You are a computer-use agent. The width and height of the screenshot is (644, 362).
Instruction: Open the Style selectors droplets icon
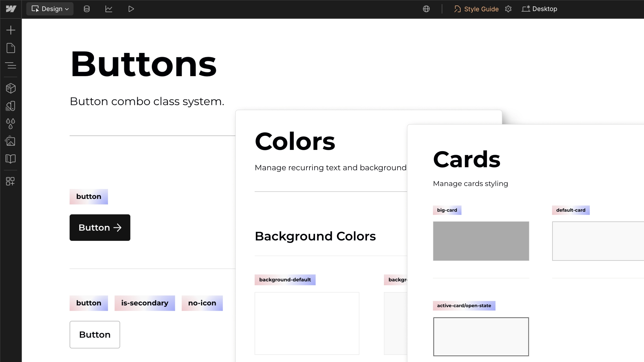tap(11, 124)
